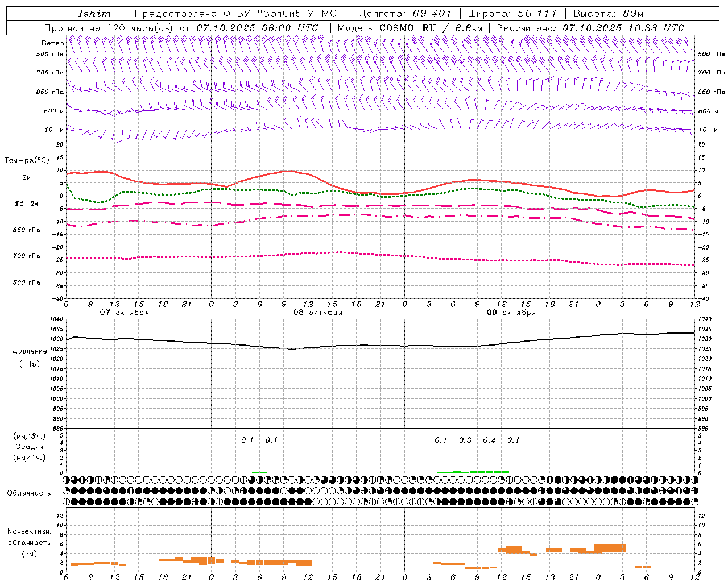Viewport: 728px width, 582px height.
Task: Click the blue dashed line under 'Td 2м' legend
Action: pos(25,210)
